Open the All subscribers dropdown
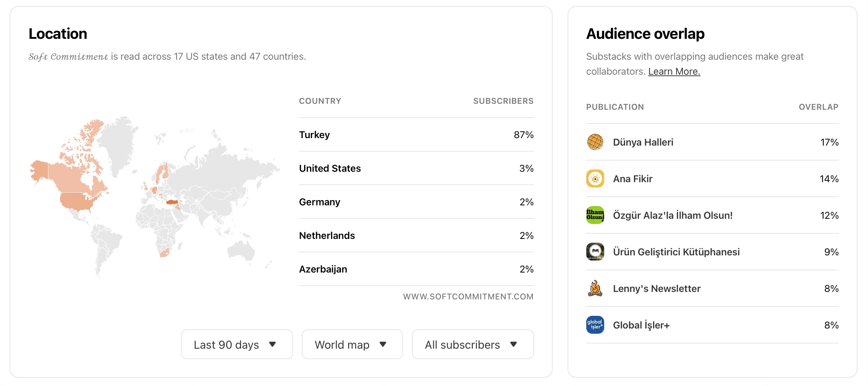The image size is (868, 386). pyautogui.click(x=473, y=344)
